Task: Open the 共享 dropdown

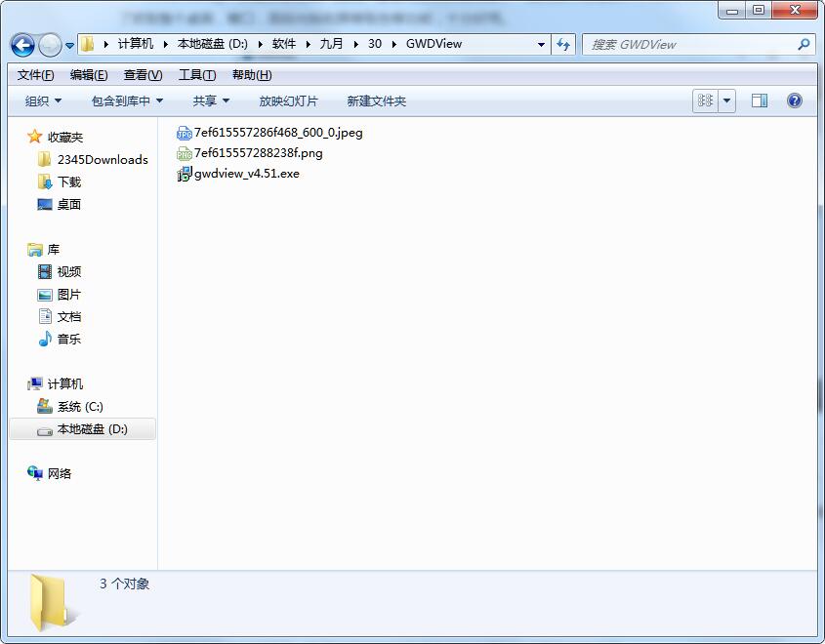Action: (x=211, y=101)
